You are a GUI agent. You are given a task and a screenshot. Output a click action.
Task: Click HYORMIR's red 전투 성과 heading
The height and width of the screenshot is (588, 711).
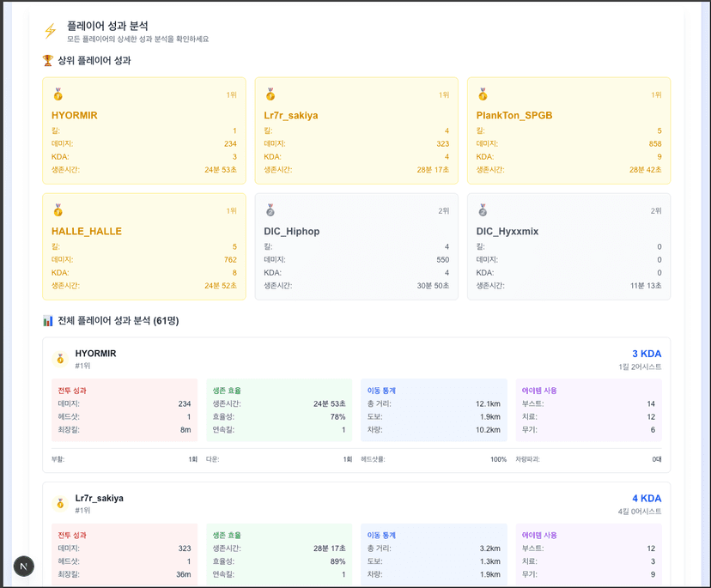point(72,391)
